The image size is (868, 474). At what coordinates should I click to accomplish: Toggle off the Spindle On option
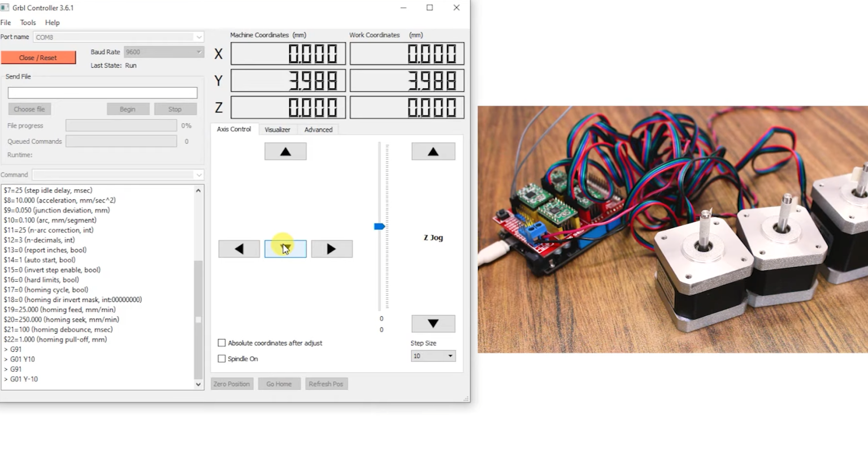point(222,359)
